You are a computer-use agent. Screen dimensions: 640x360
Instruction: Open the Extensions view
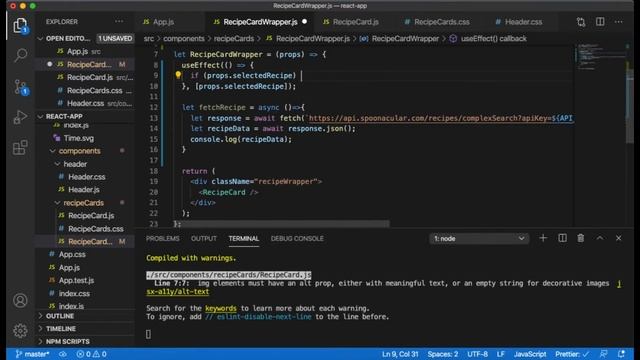[x=20, y=147]
